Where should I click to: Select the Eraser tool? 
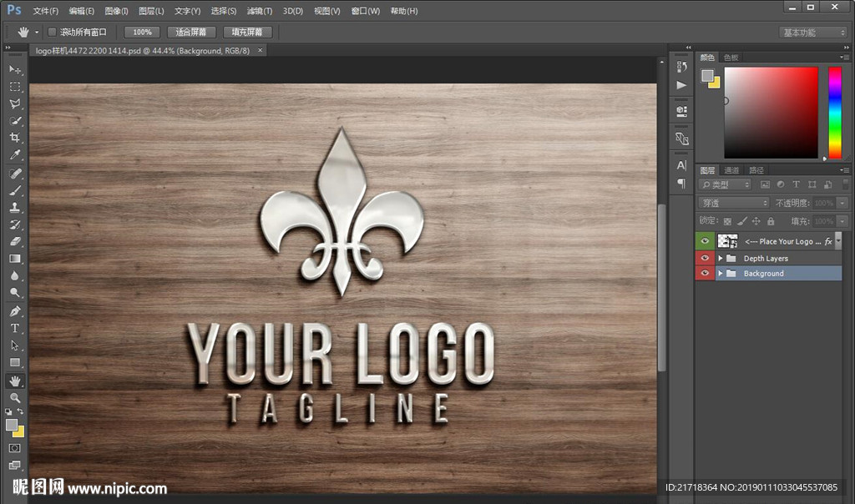pos(15,242)
